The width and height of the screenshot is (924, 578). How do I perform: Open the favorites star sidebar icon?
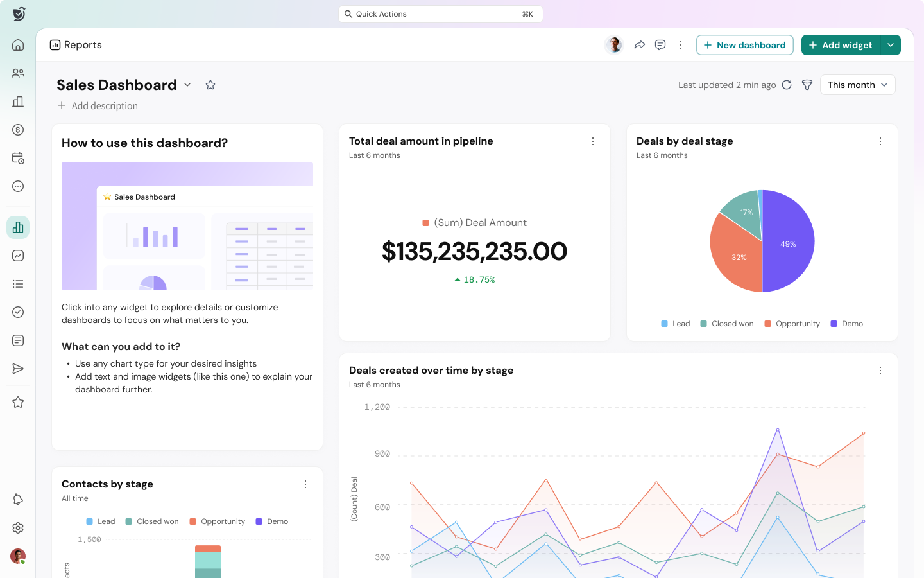[x=18, y=402]
